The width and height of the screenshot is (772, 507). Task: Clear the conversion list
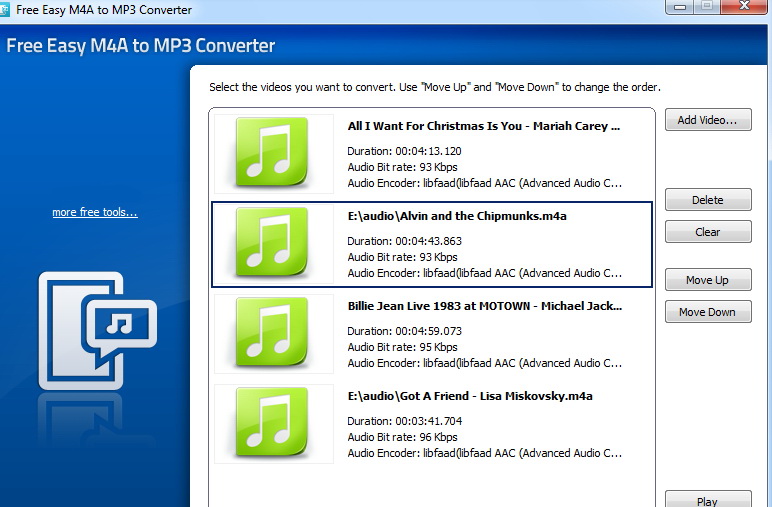708,232
